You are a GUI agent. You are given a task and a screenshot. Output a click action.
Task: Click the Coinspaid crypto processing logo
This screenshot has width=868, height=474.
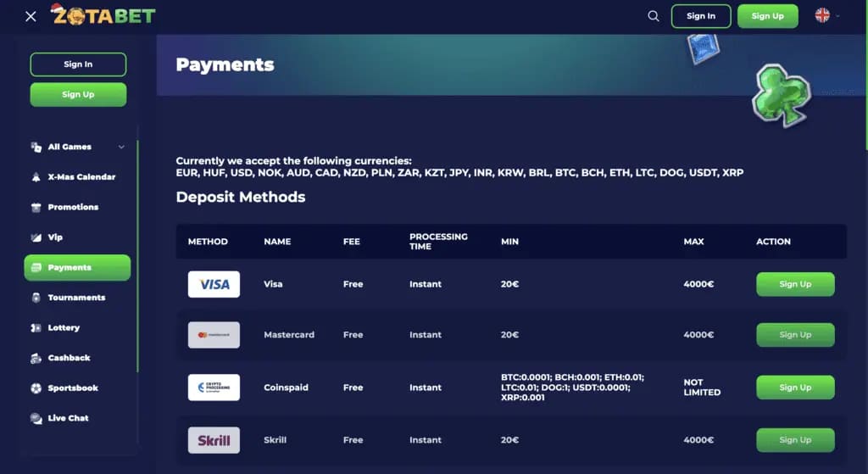click(214, 388)
